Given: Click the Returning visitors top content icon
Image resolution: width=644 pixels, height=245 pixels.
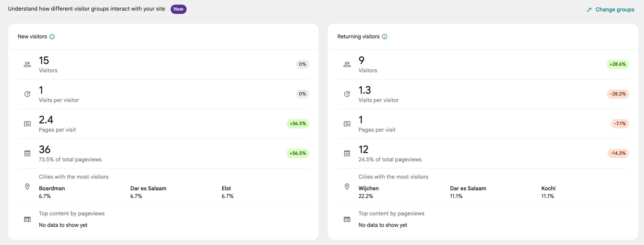Looking at the screenshot, I should (x=347, y=220).
